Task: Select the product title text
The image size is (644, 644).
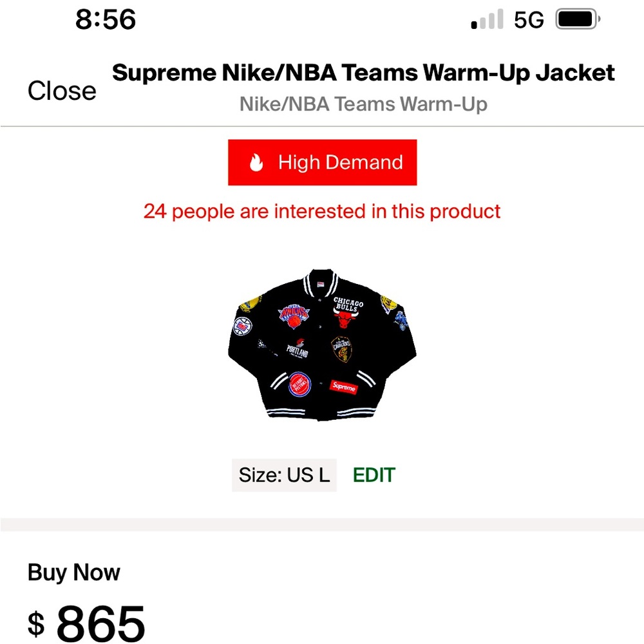Action: [x=363, y=73]
